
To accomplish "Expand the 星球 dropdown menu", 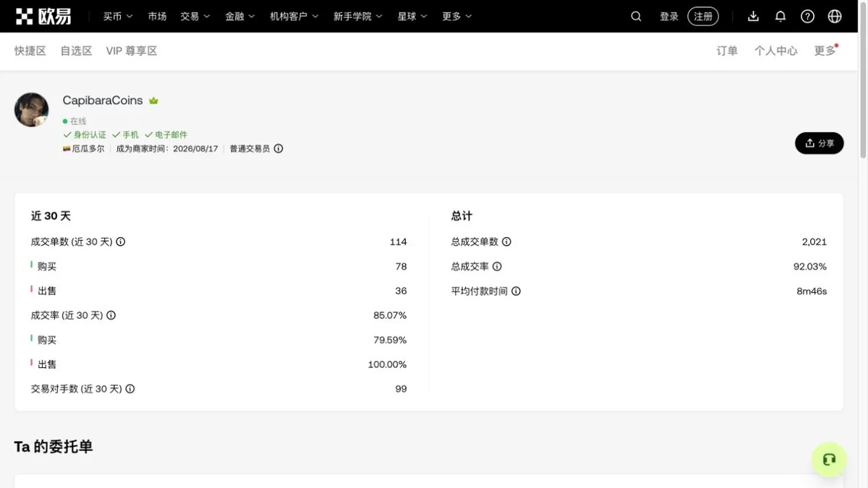I will point(412,16).
